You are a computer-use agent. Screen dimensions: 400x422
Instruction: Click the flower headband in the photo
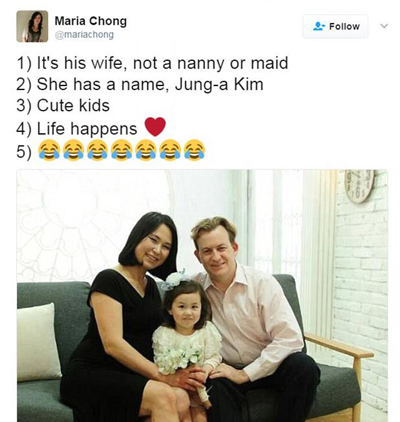[175, 279]
